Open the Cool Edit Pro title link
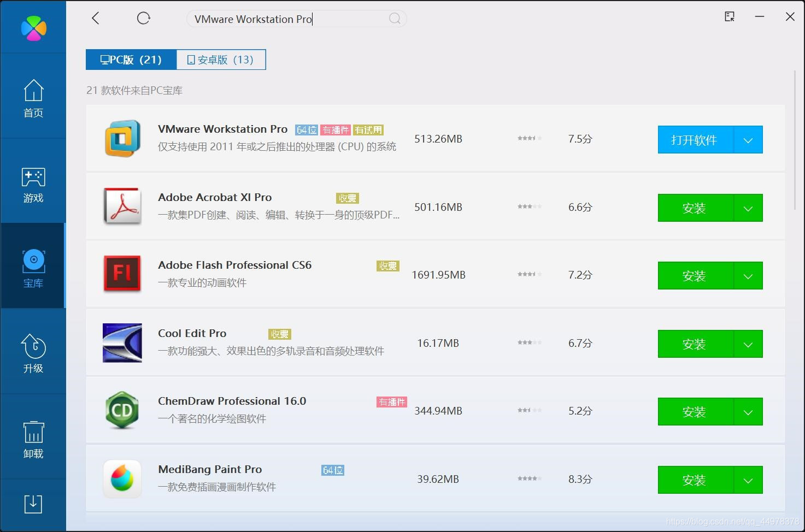 [x=192, y=334]
